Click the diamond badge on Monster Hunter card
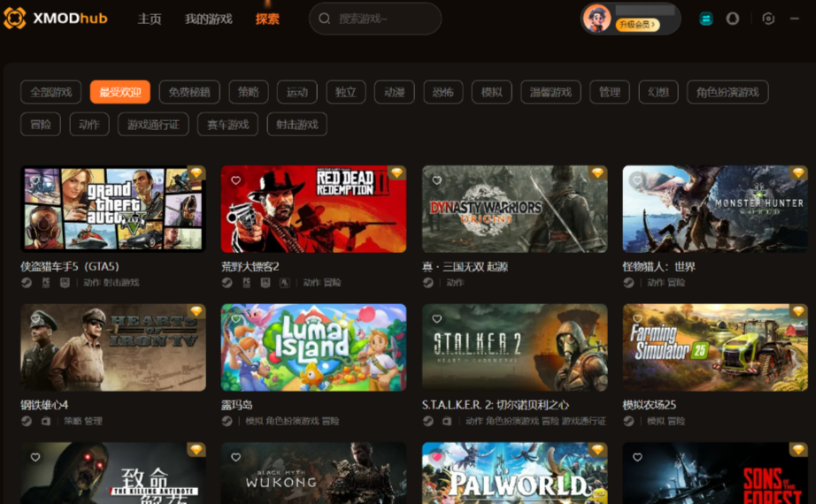This screenshot has height=504, width=816. point(798,172)
